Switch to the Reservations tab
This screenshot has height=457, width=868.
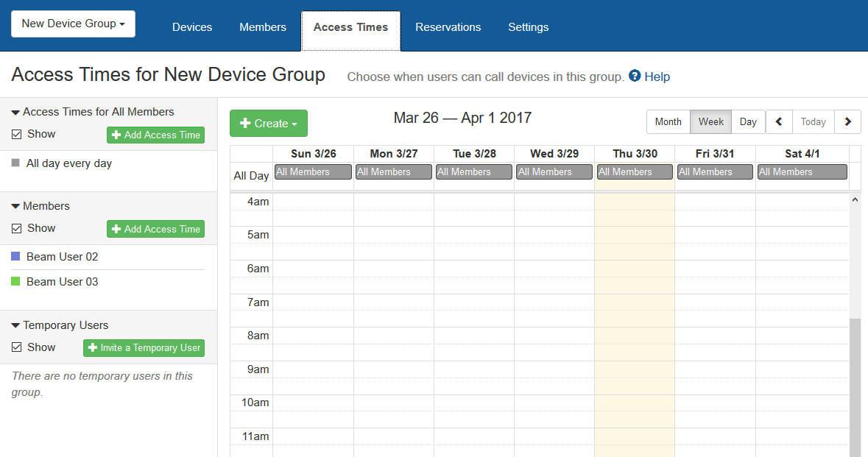pos(448,27)
